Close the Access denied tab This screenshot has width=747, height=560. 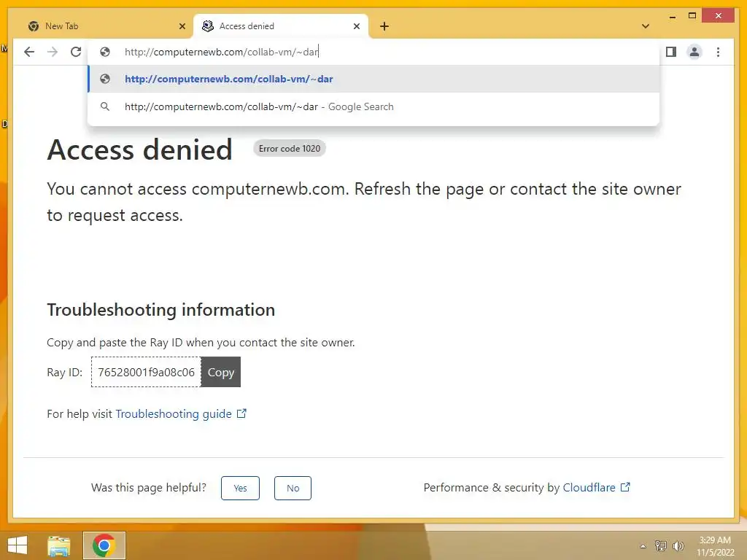point(356,26)
